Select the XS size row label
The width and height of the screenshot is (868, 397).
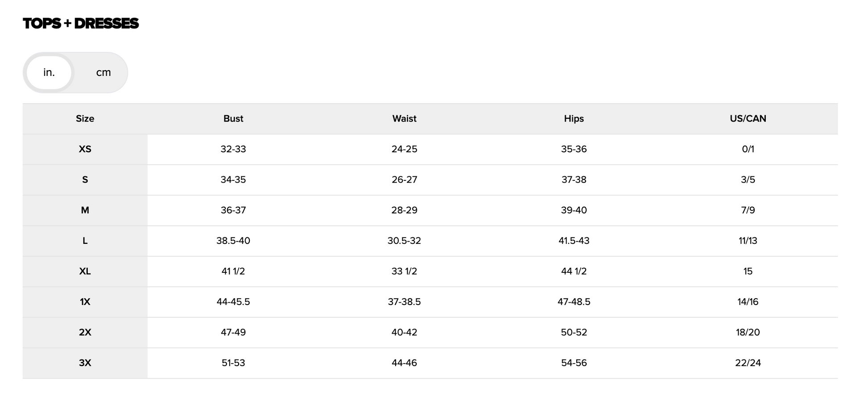85,149
